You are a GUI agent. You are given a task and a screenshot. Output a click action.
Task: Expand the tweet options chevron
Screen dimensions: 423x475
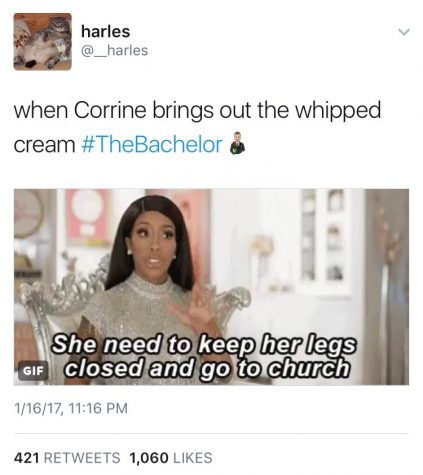[x=404, y=32]
